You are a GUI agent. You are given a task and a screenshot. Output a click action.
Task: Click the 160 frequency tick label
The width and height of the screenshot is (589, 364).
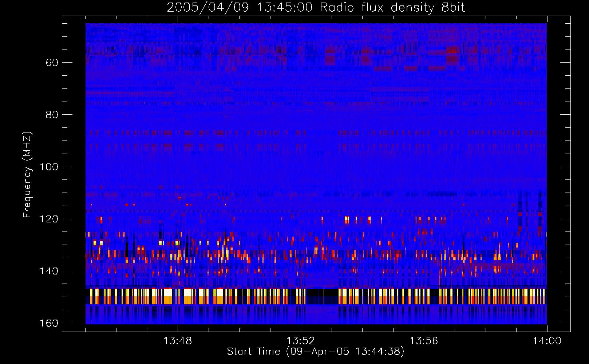49,323
